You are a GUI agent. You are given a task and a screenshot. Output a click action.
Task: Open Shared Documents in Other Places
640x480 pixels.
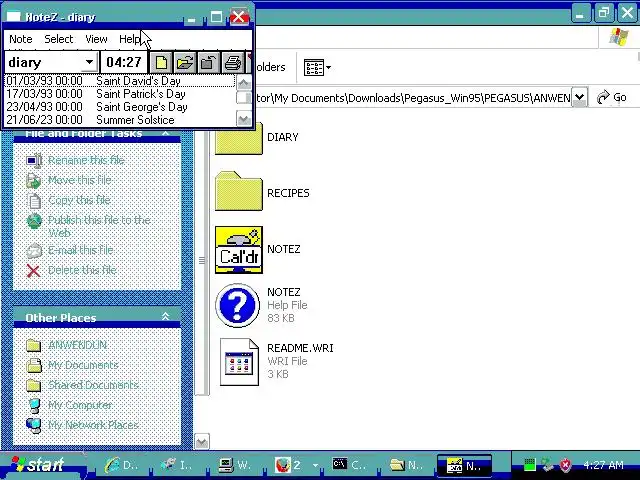[x=93, y=385]
